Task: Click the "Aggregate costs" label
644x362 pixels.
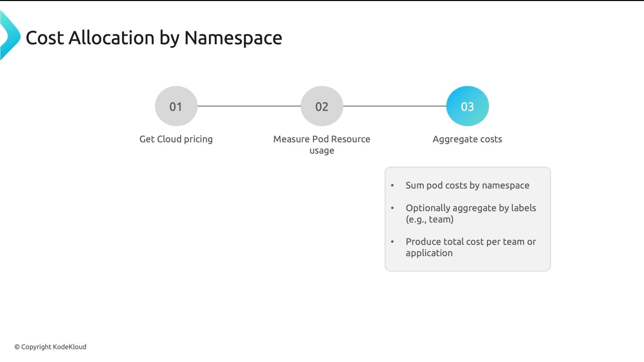Action: pyautogui.click(x=467, y=139)
